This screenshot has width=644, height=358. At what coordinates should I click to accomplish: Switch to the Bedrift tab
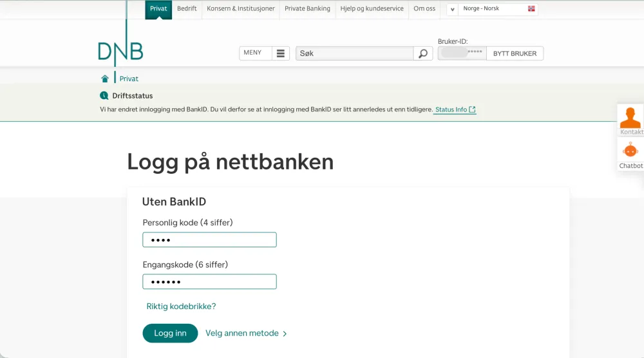pyautogui.click(x=187, y=9)
